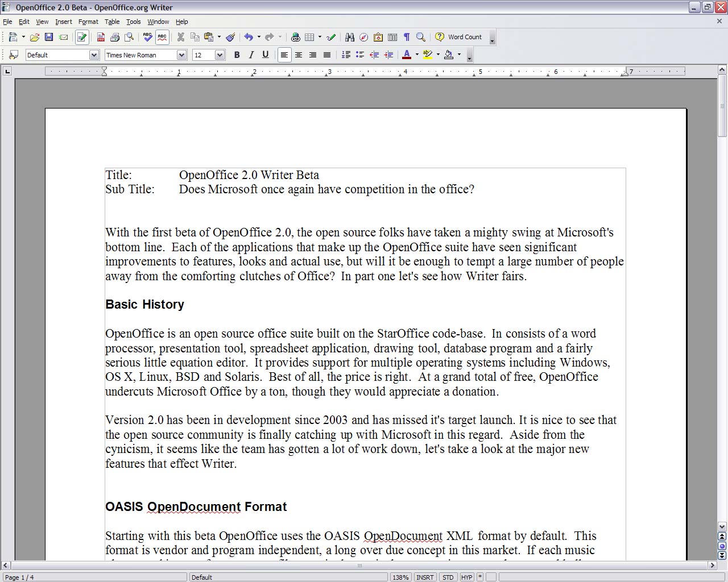Toggle AutoSpellcheck on or off
This screenshot has width=728, height=582.
point(162,37)
